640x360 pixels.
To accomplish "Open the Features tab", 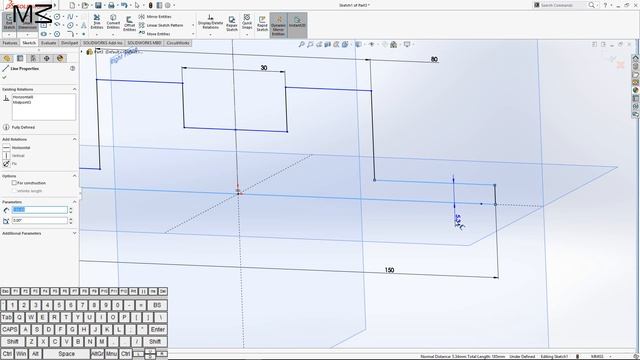I will tap(10, 43).
